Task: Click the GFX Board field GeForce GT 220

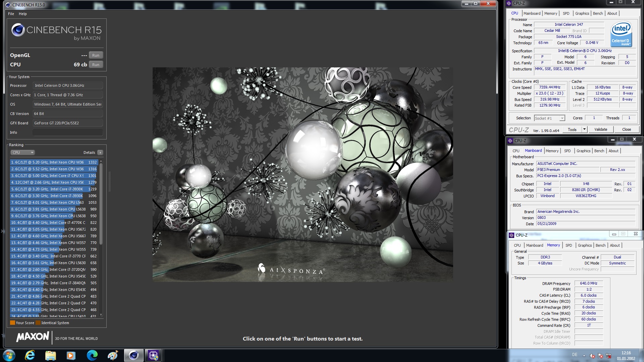Action: click(x=67, y=123)
